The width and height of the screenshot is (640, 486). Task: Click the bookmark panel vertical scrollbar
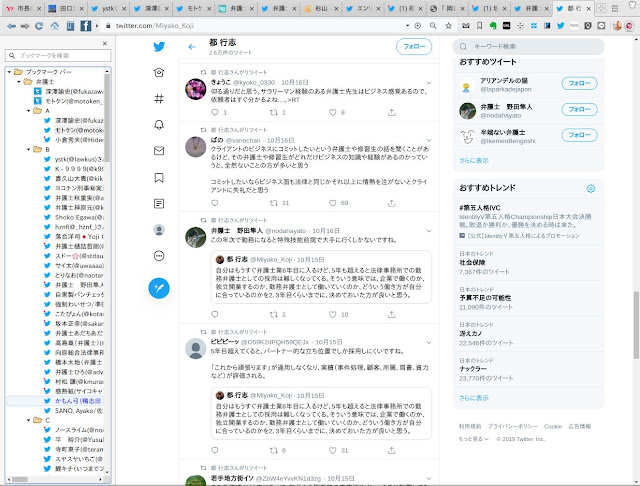[107, 118]
